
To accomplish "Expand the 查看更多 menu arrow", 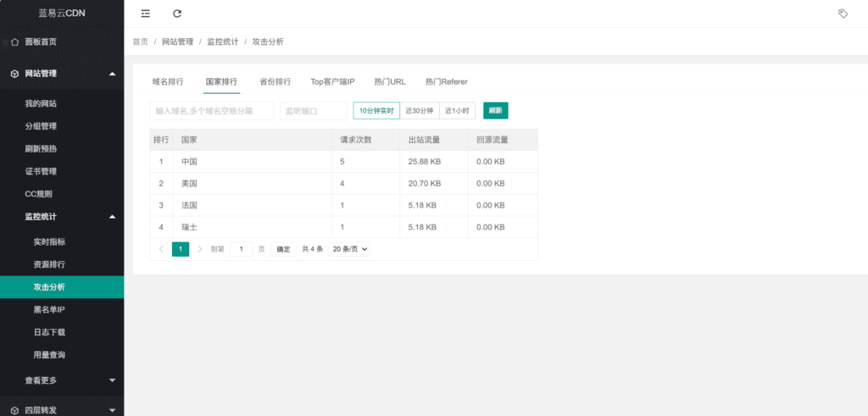I will coord(113,380).
